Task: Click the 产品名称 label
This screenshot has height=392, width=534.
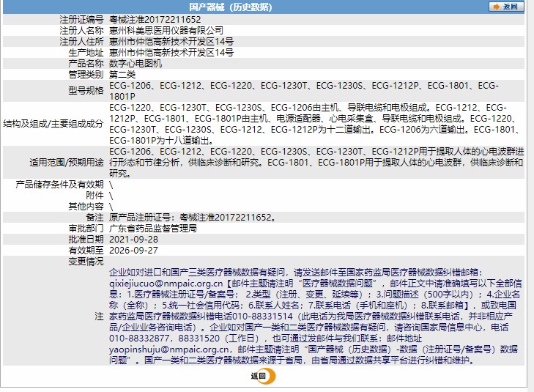Action: point(86,63)
